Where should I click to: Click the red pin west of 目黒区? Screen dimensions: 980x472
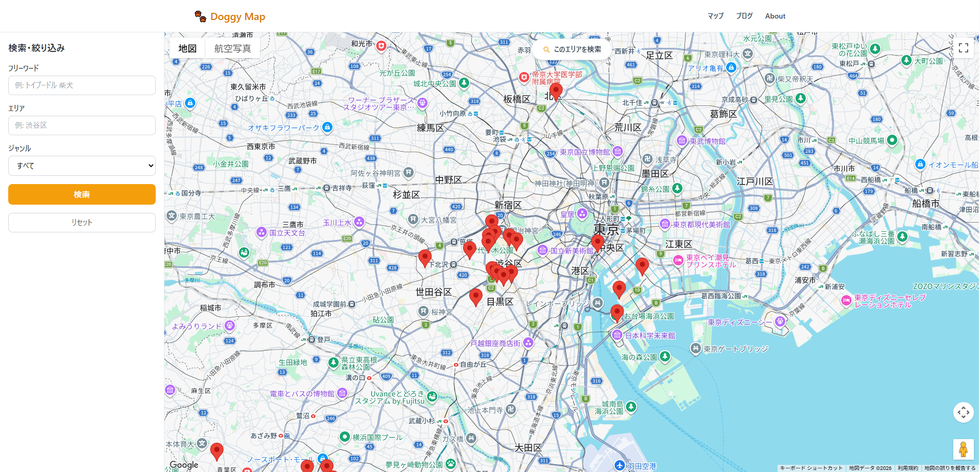point(476,297)
